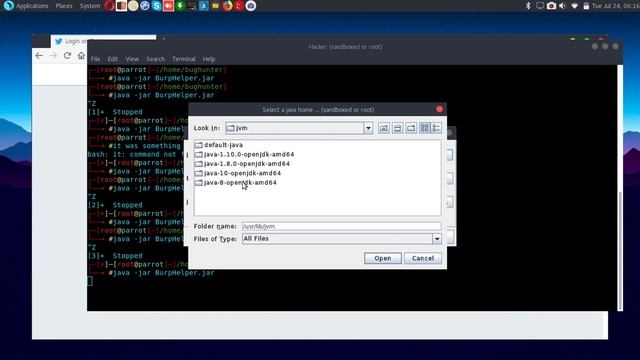640x360 pixels.
Task: Select the java-1.8.0-openjdk-amd64 folder
Action: pos(242,164)
